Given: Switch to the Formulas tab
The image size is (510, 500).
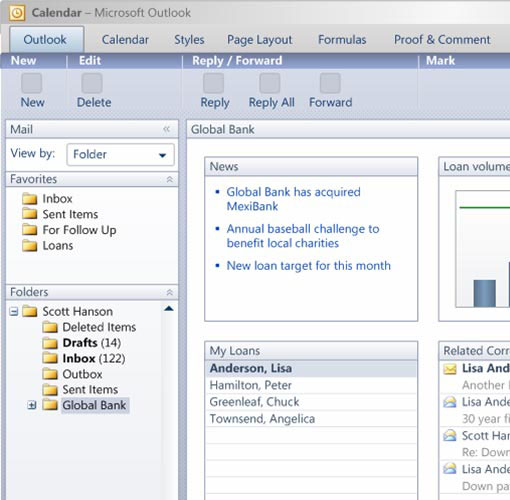Looking at the screenshot, I should pyautogui.click(x=342, y=40).
